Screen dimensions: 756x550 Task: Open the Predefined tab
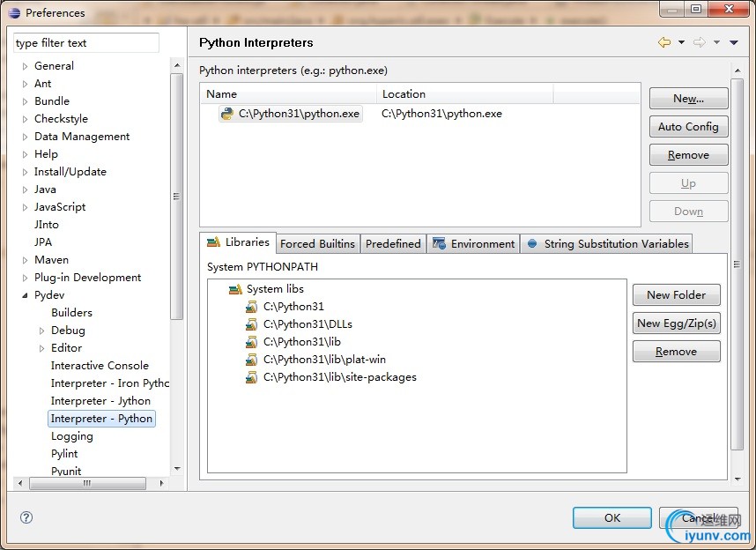tap(393, 243)
